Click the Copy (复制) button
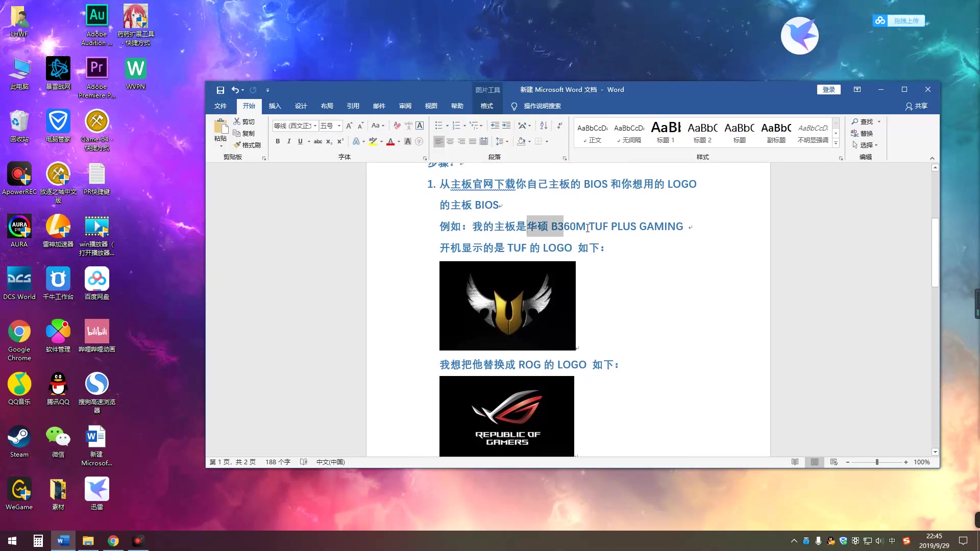980x551 pixels. [244, 133]
